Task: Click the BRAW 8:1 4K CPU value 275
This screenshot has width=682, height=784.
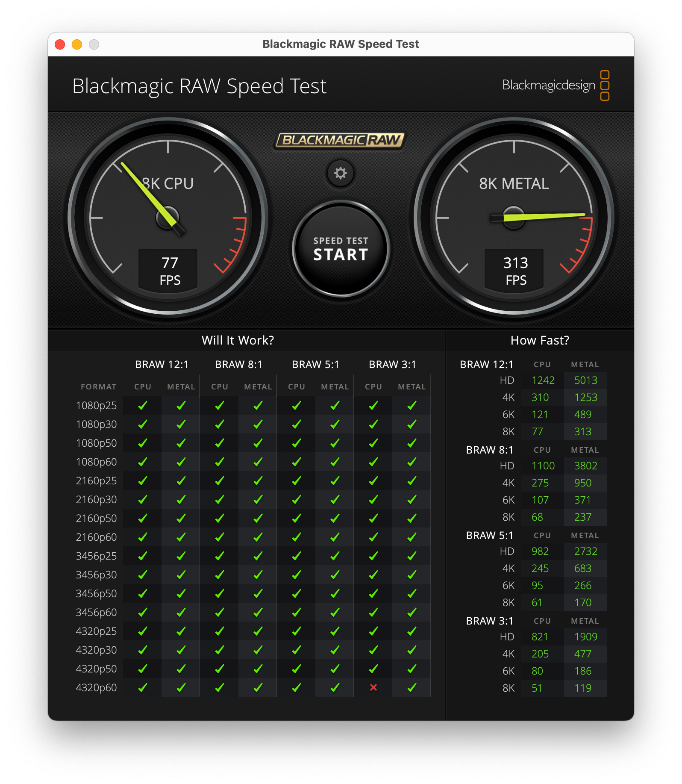Action: (x=540, y=483)
